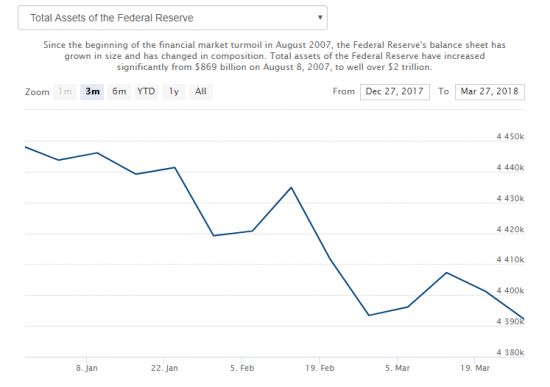Click the 19. Mar axis date label

[x=475, y=368]
